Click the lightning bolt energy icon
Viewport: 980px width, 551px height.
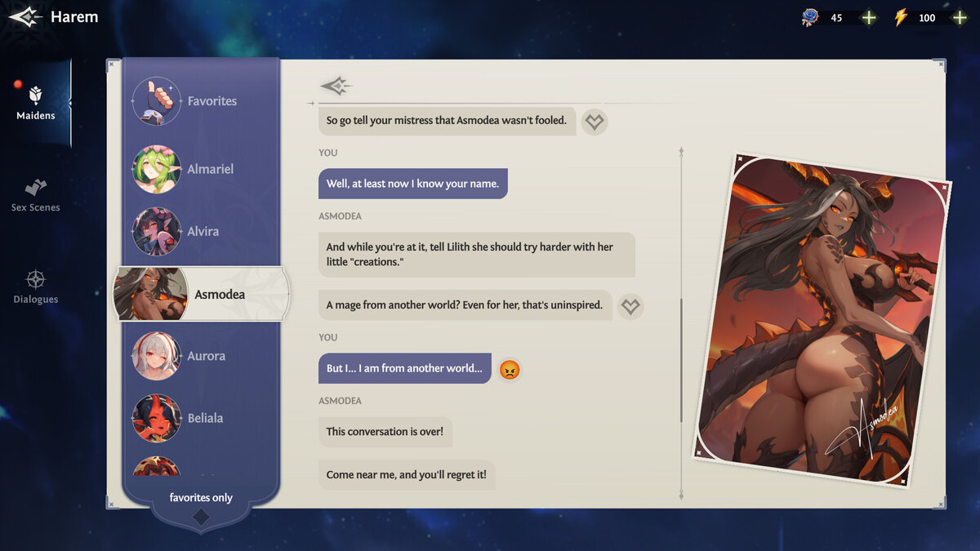901,17
